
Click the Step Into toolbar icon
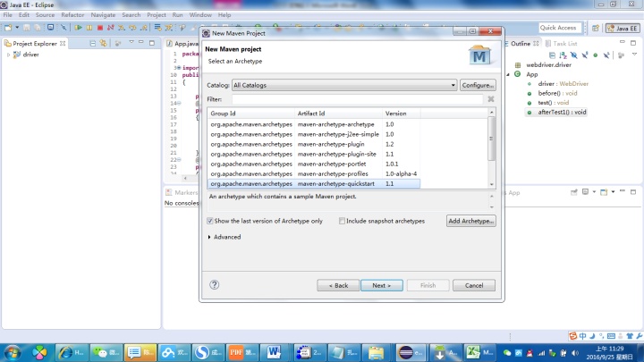[122, 28]
